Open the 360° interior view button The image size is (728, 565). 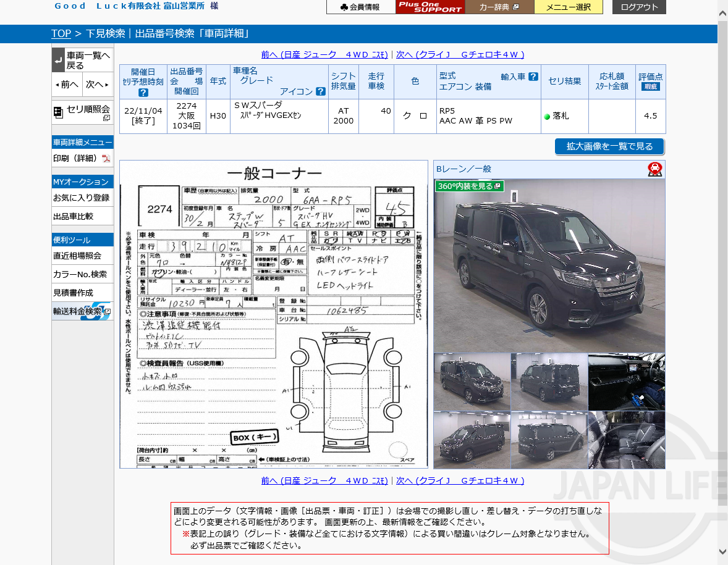[470, 186]
